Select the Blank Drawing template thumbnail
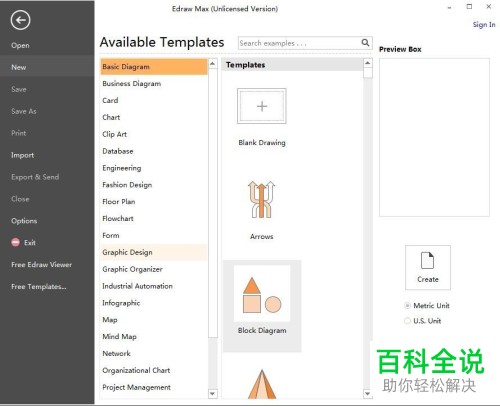 point(262,106)
